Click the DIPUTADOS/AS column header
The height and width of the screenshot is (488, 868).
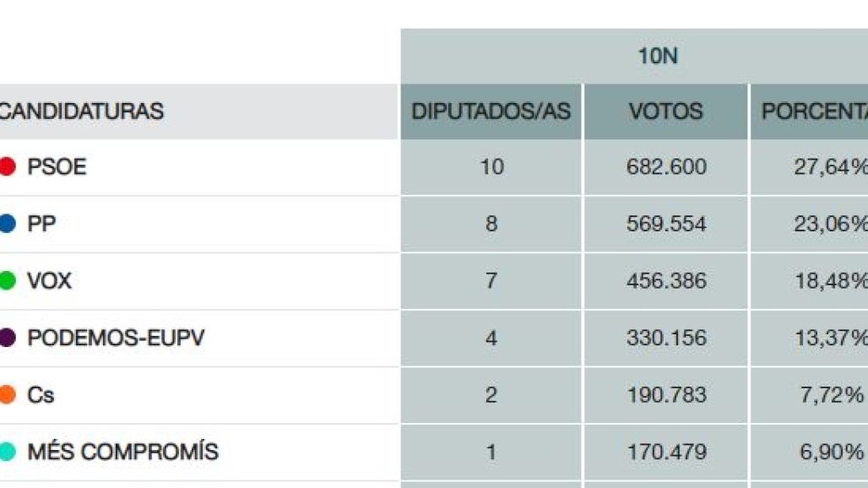(491, 111)
